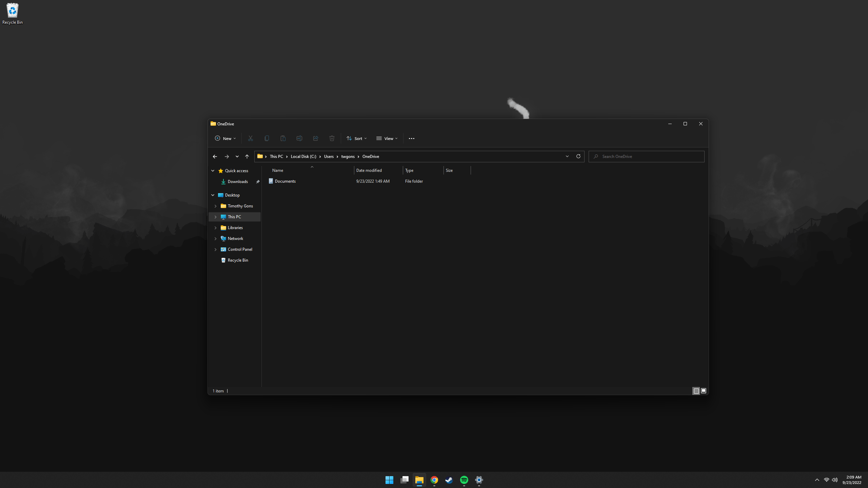
Task: Expand the This PC tree item
Action: [215, 217]
